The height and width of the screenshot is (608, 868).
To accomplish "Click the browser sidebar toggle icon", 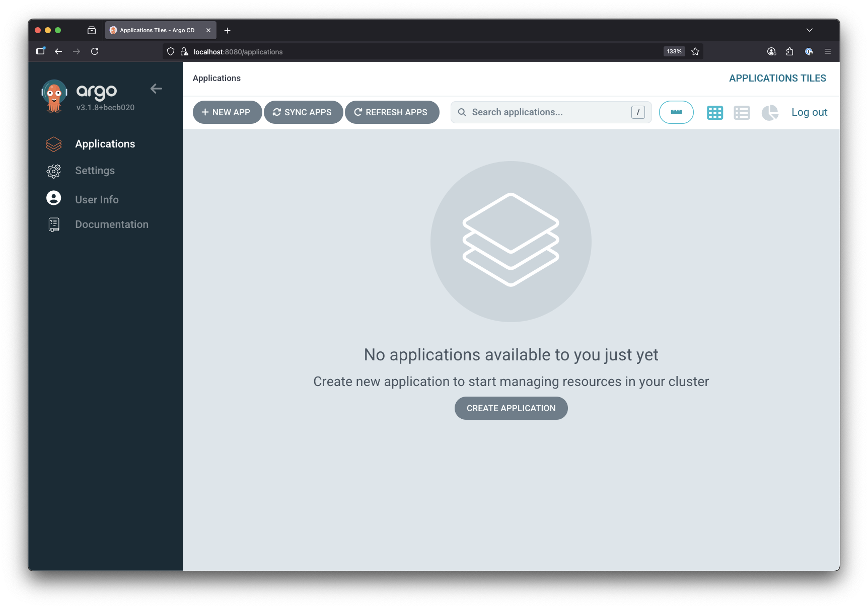I will pyautogui.click(x=41, y=51).
